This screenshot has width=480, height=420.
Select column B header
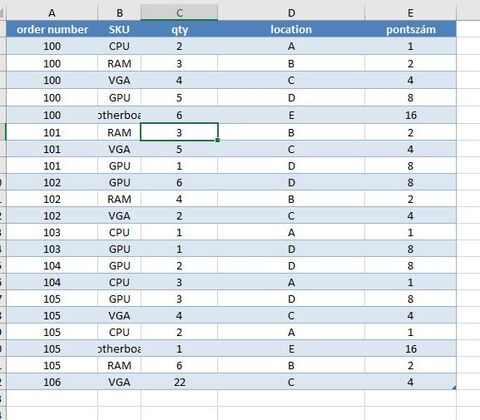[119, 13]
